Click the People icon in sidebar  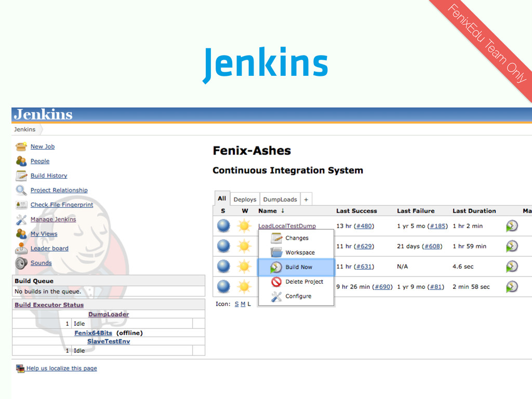click(x=21, y=161)
